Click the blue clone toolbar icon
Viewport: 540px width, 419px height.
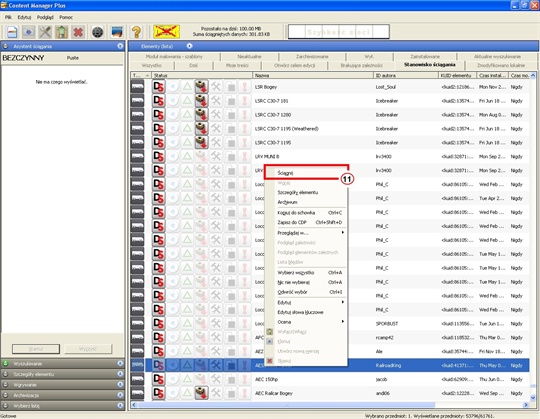[29, 32]
